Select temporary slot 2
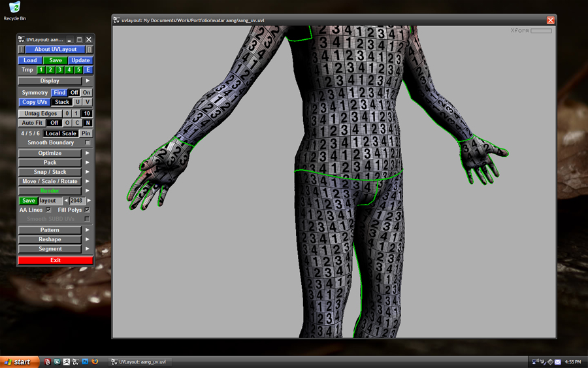The width and height of the screenshot is (588, 368). tap(50, 70)
